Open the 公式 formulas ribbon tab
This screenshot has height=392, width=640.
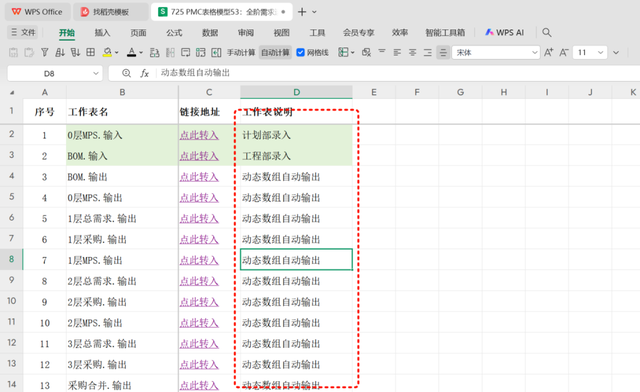(174, 33)
